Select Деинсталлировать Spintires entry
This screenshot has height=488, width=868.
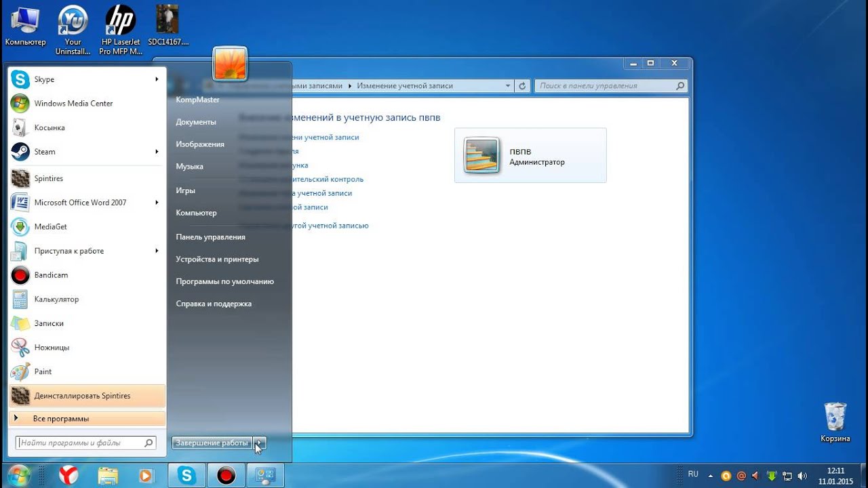87,396
